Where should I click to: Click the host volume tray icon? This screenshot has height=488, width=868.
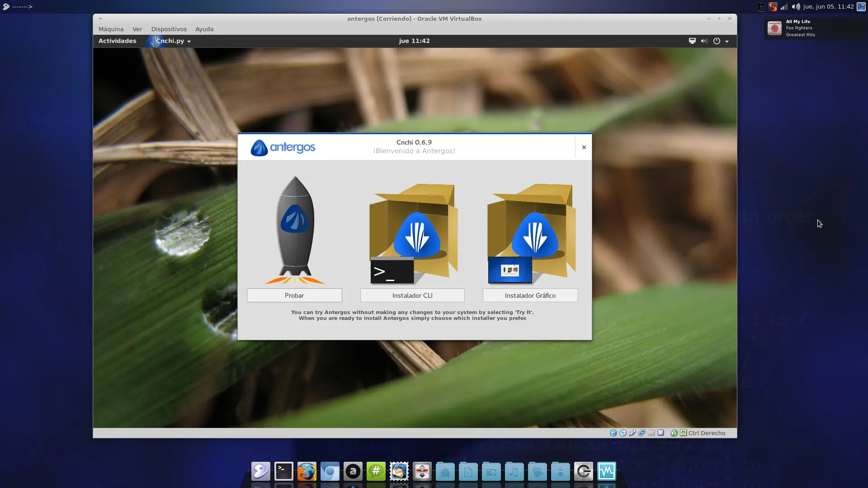[x=796, y=7]
